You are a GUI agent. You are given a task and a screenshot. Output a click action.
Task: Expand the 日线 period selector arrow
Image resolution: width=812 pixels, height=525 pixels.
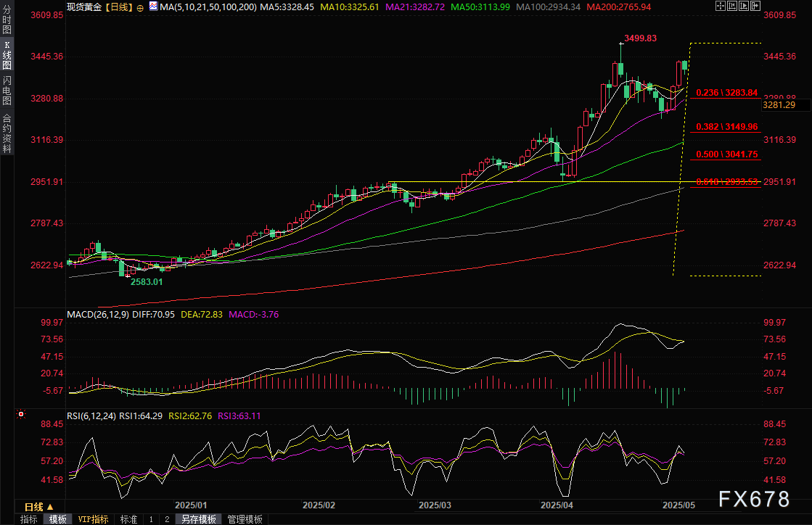[49, 507]
